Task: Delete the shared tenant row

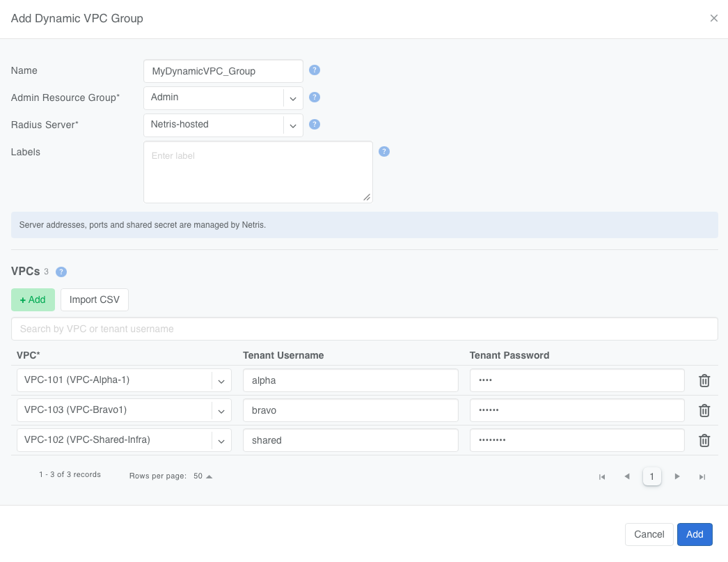Action: (704, 440)
